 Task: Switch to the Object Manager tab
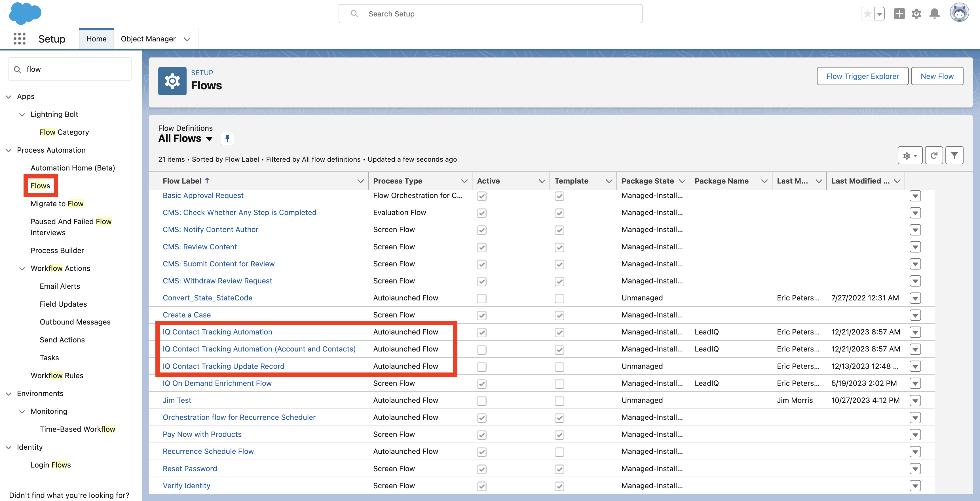(x=148, y=39)
